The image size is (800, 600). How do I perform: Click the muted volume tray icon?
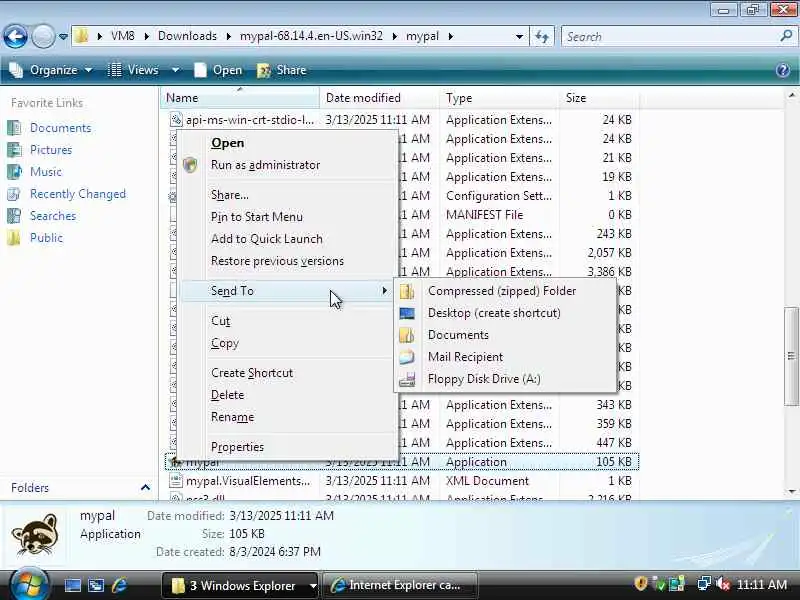coord(722,584)
